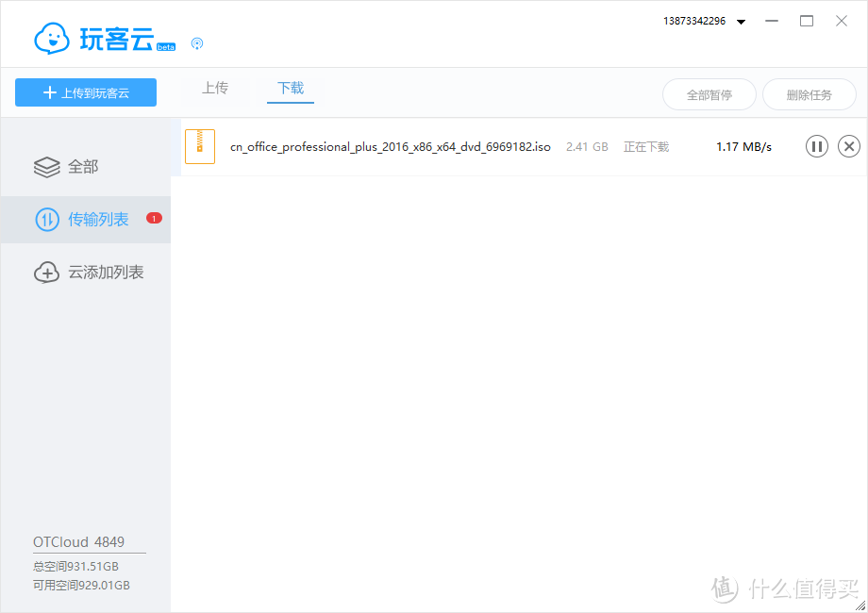Click account number 13873342296
The image size is (868, 613).
[694, 21]
